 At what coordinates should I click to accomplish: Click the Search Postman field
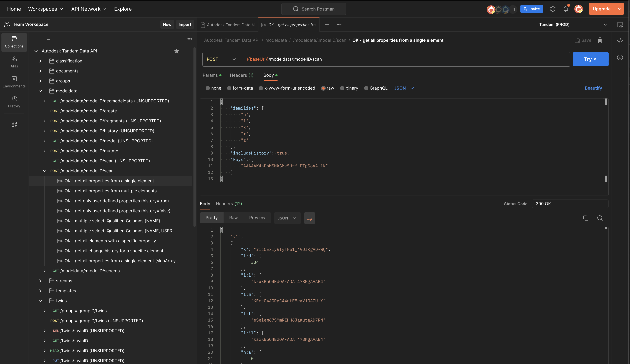[x=314, y=9]
